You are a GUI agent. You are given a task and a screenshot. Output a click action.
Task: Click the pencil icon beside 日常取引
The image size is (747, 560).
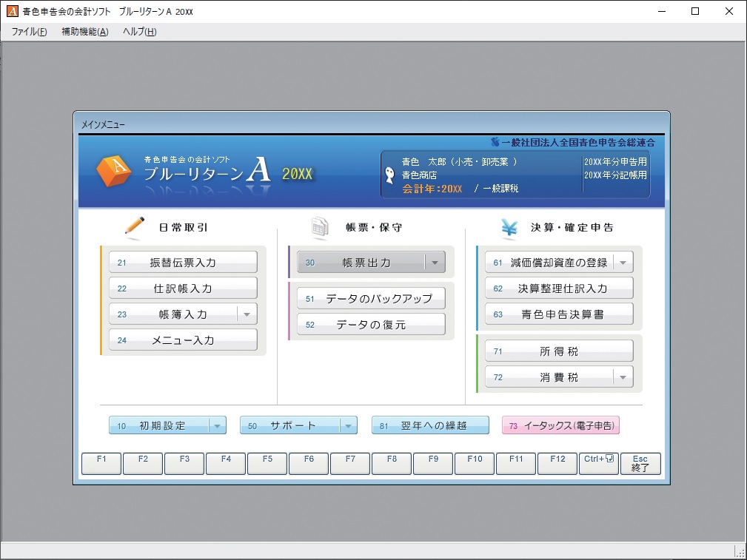[x=134, y=226]
